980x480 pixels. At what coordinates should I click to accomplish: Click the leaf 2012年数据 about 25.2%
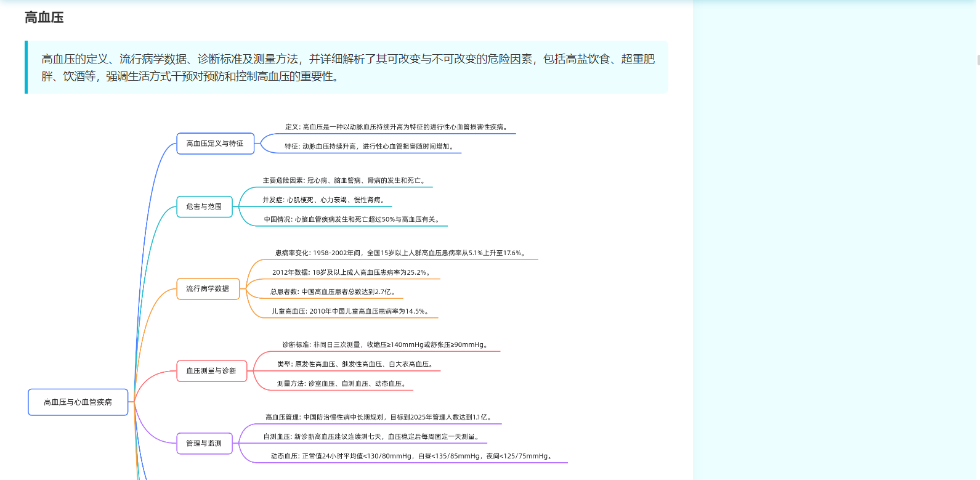[x=352, y=272]
